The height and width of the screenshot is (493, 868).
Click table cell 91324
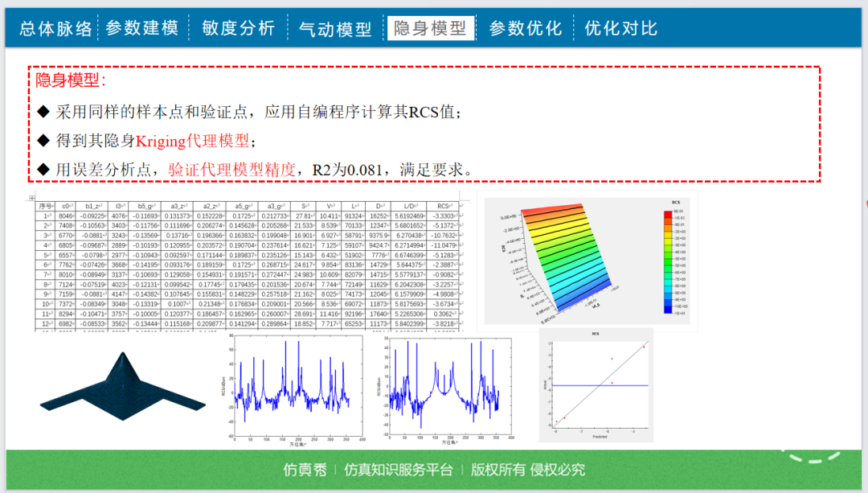354,216
